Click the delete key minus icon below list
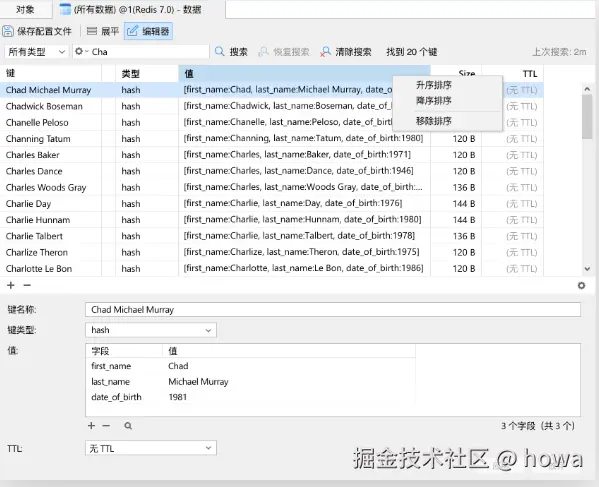The height and width of the screenshot is (487, 599). pos(27,285)
